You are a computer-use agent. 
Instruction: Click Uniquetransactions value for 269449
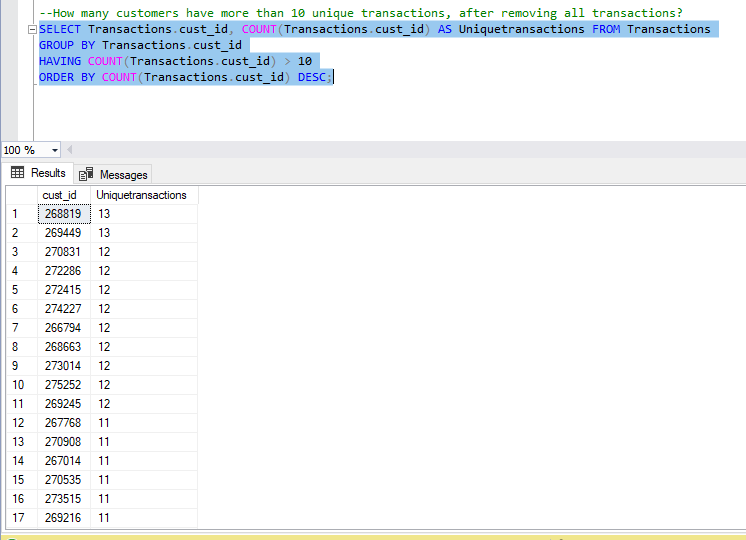point(144,233)
